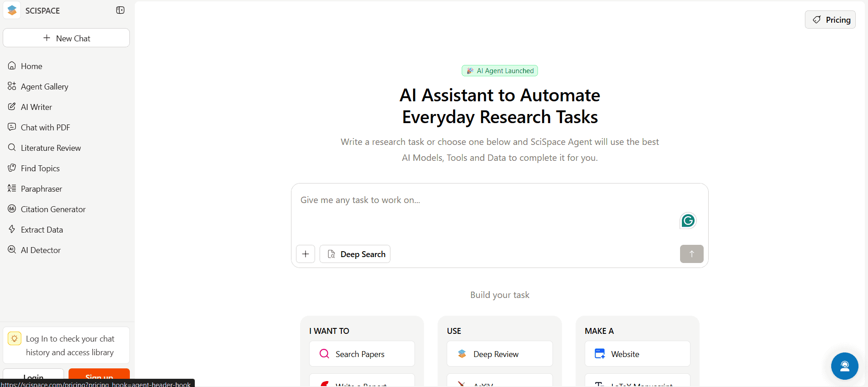
Task: Click the Deep Review logo icon
Action: coord(462,353)
